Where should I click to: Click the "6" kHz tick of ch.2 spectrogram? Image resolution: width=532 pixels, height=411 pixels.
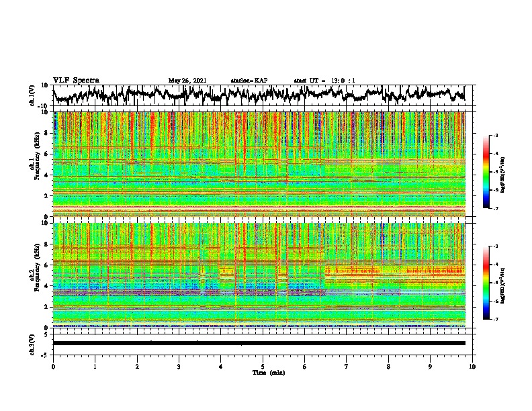pos(46,265)
